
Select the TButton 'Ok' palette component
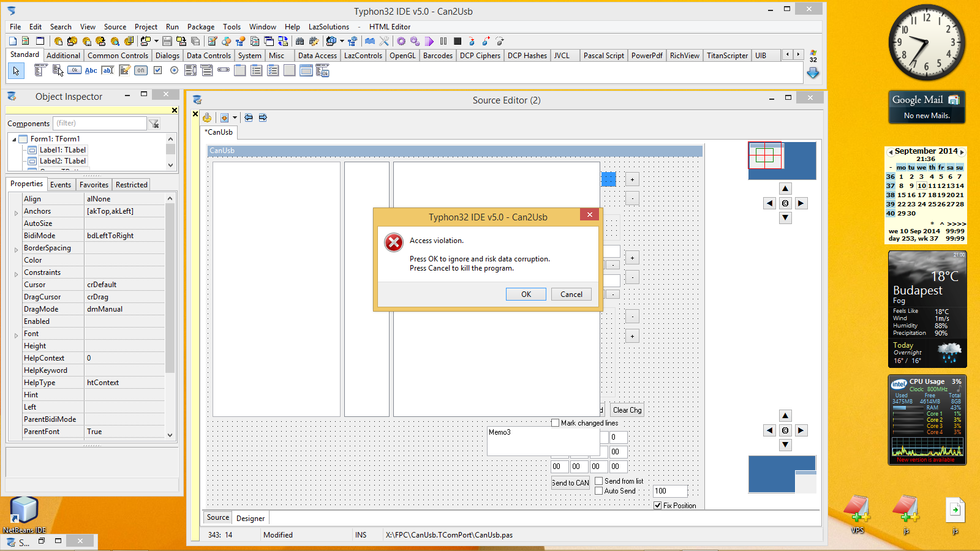(74, 70)
